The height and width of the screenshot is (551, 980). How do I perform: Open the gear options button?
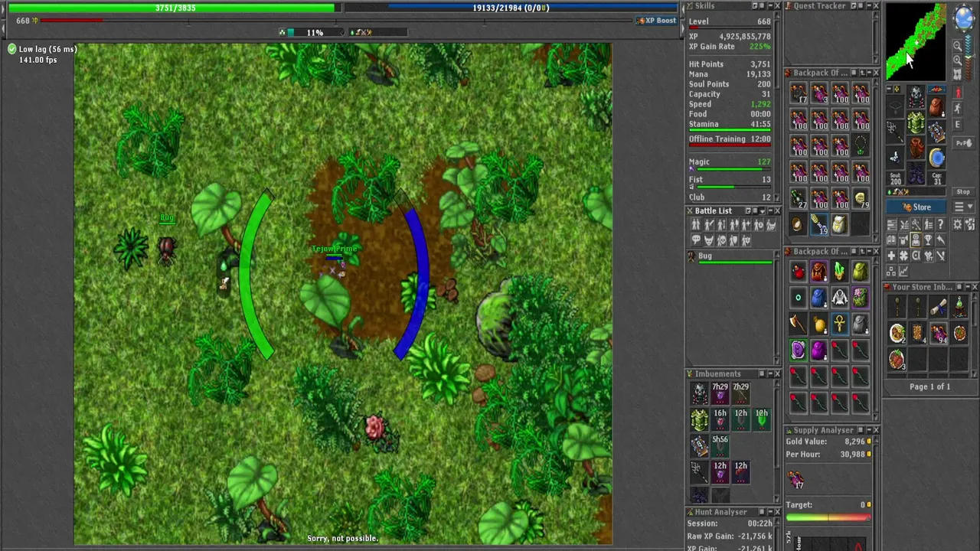pos(958,224)
